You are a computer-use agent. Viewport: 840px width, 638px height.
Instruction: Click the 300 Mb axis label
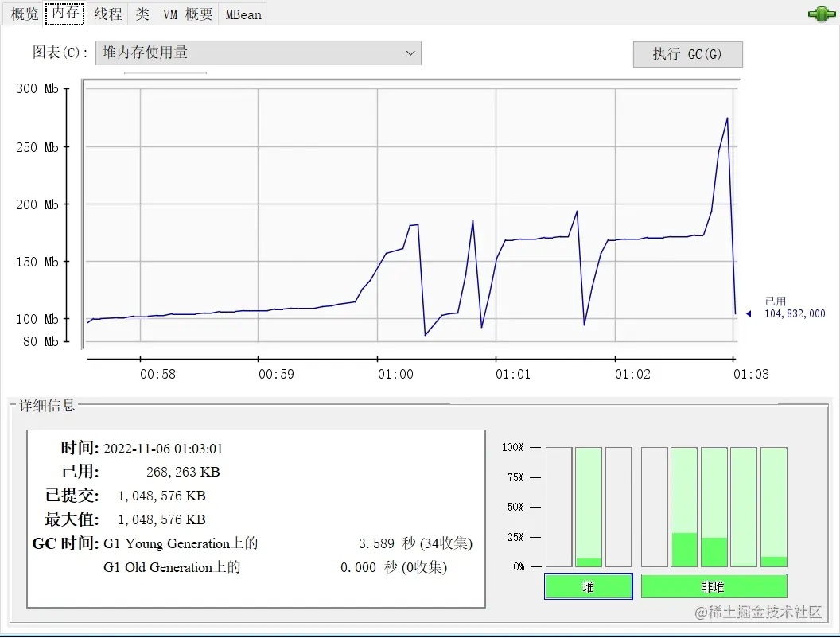pos(37,88)
